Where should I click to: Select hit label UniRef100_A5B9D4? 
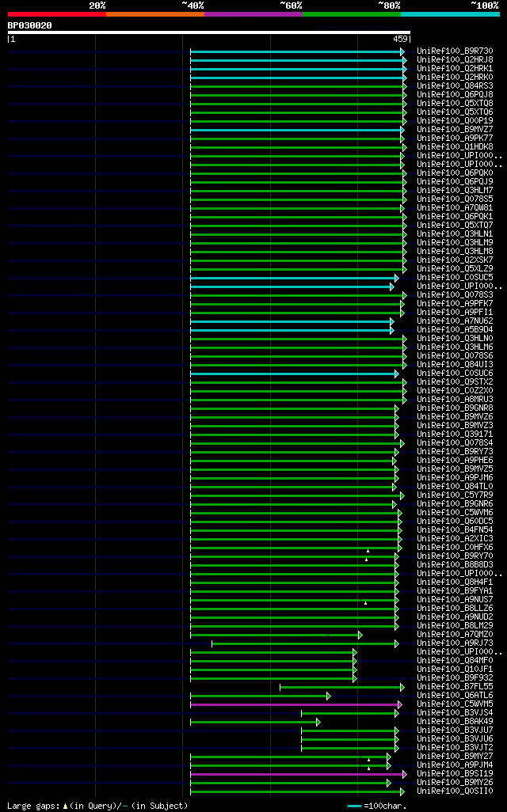click(456, 329)
